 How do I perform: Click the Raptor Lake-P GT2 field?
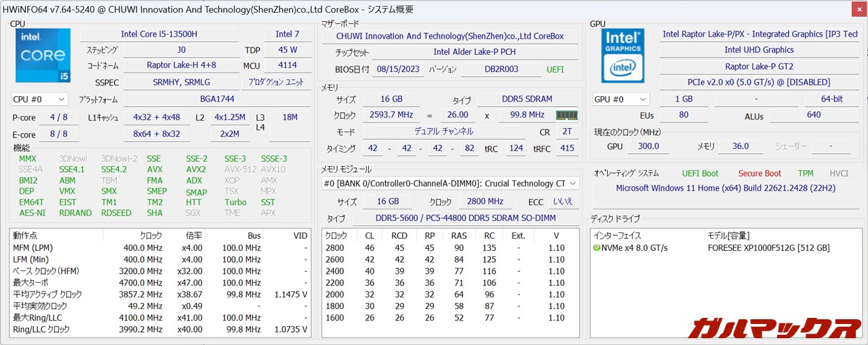pos(759,66)
